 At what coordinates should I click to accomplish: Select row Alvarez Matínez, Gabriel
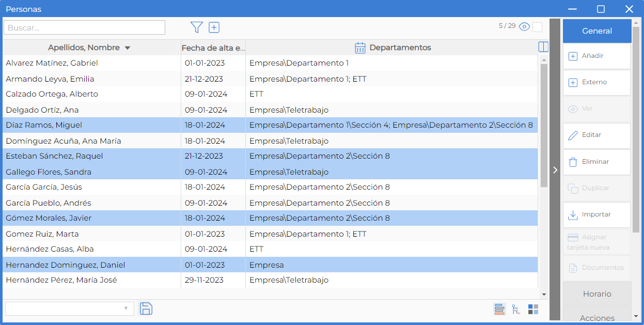pyautogui.click(x=270, y=63)
